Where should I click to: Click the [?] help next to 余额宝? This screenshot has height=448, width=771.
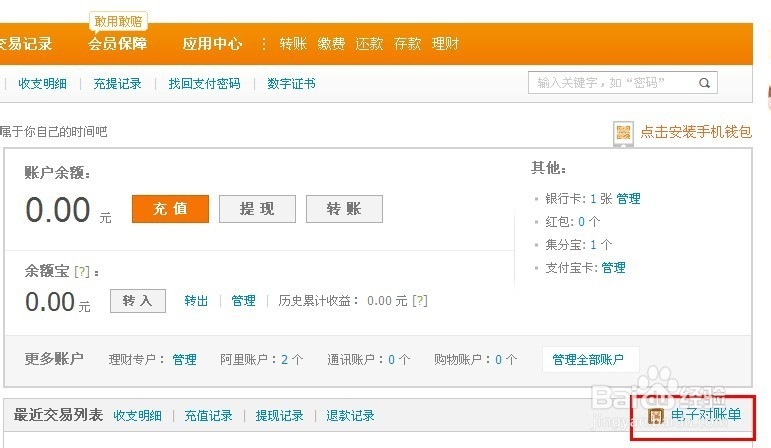click(82, 272)
